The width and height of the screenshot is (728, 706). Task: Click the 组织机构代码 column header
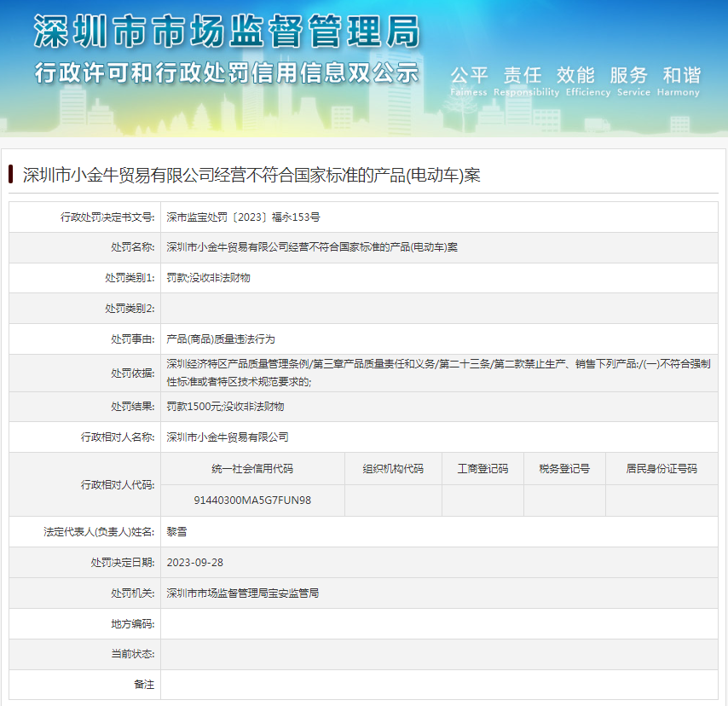click(393, 469)
